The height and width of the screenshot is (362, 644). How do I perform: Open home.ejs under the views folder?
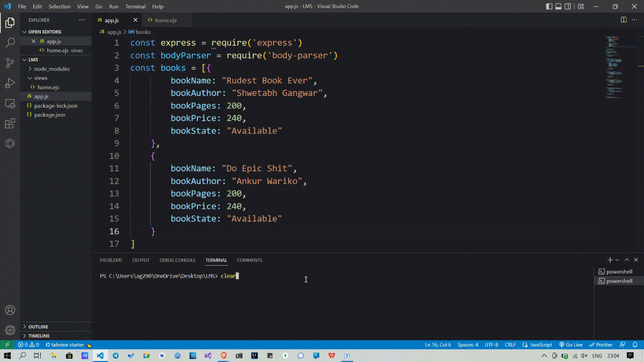[56, 87]
